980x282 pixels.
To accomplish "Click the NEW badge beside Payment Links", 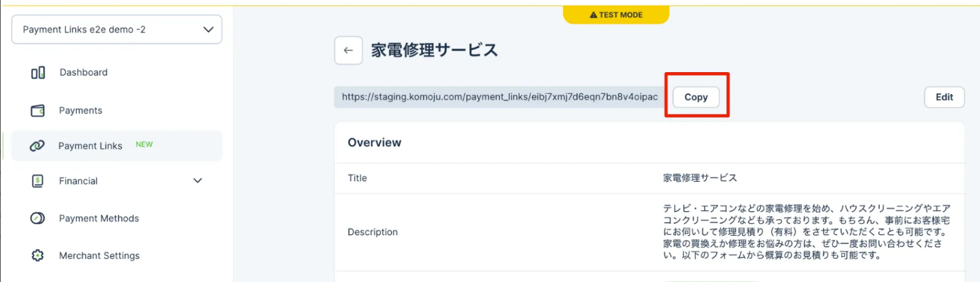I will point(144,145).
